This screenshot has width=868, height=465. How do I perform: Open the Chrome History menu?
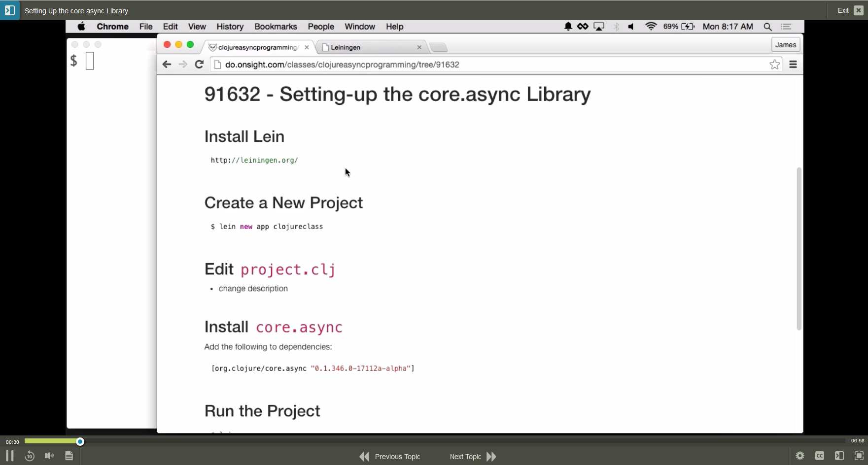click(x=230, y=27)
